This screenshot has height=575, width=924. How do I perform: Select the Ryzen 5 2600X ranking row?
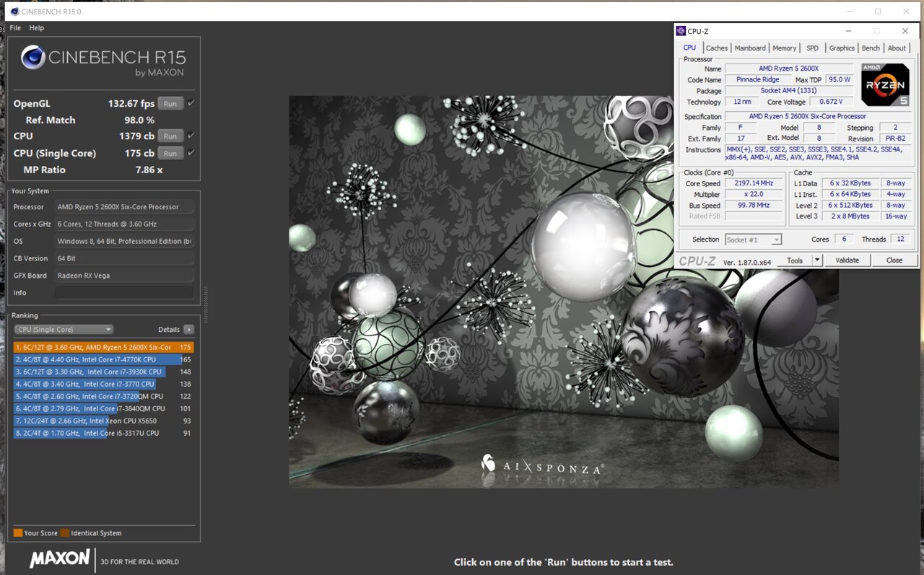click(x=103, y=347)
